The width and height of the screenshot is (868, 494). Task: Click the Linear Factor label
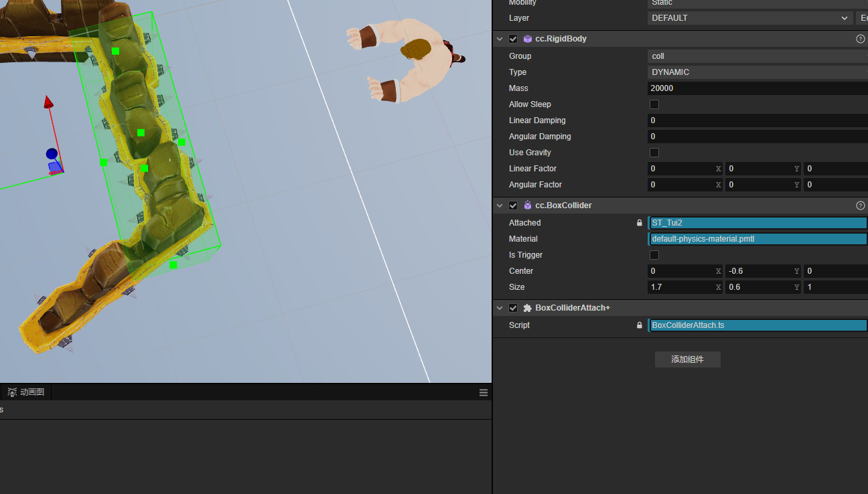(532, 169)
